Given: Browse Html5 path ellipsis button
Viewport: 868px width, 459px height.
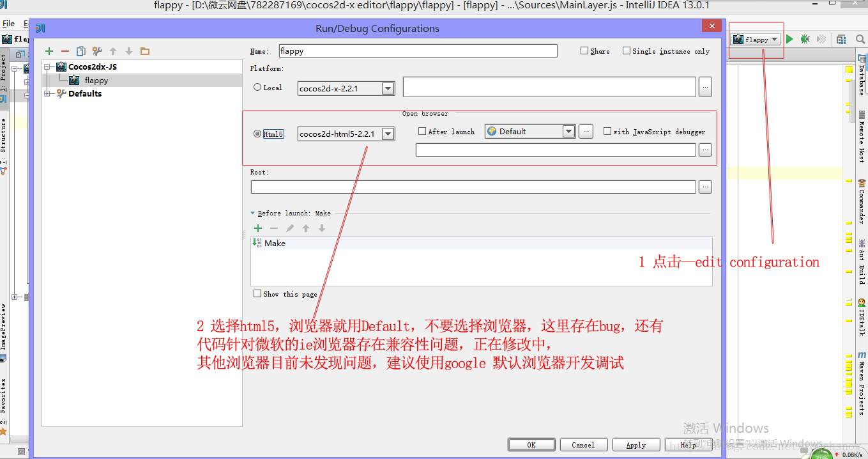Looking at the screenshot, I should 705,150.
